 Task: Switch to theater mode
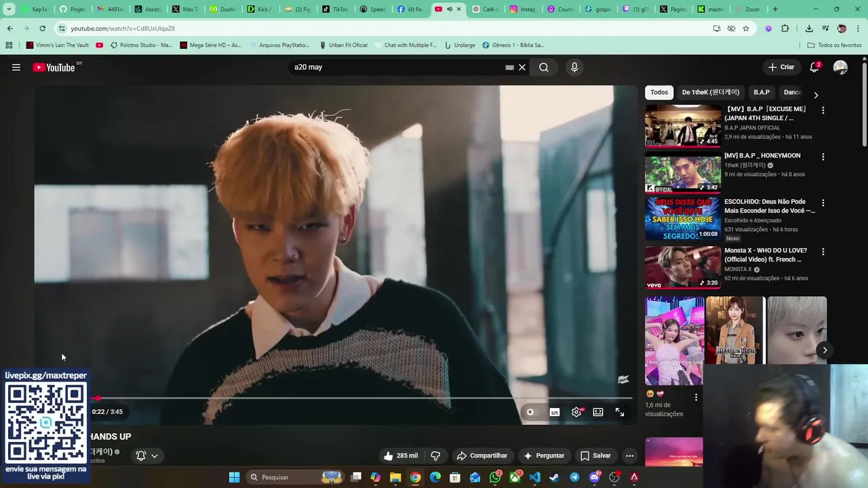tap(598, 412)
